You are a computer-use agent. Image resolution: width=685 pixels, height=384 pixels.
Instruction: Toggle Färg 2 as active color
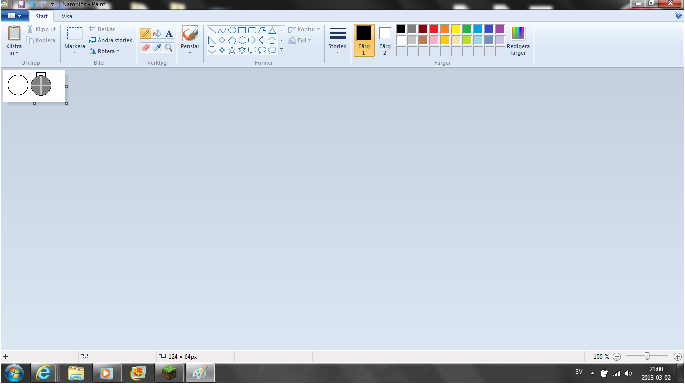click(x=384, y=40)
